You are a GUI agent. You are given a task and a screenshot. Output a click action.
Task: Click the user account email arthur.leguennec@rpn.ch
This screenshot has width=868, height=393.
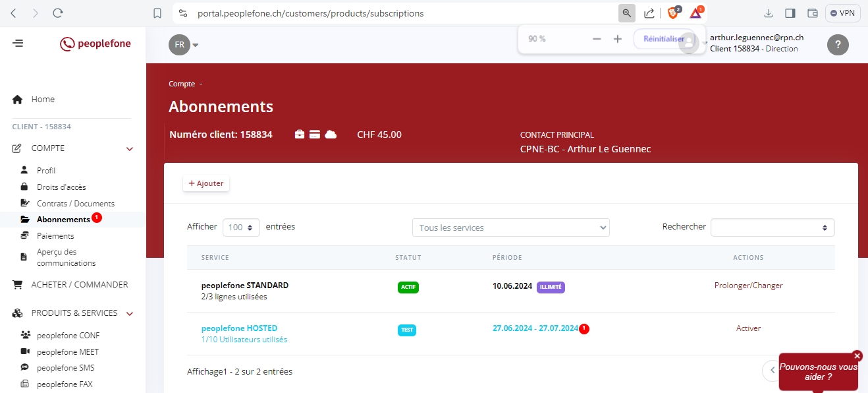coord(757,38)
